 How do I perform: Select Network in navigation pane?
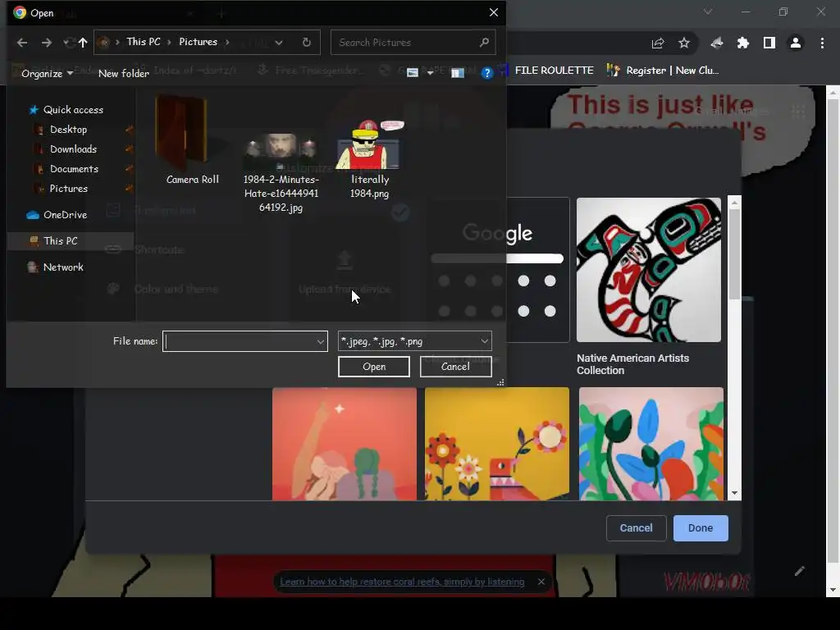coord(56,267)
